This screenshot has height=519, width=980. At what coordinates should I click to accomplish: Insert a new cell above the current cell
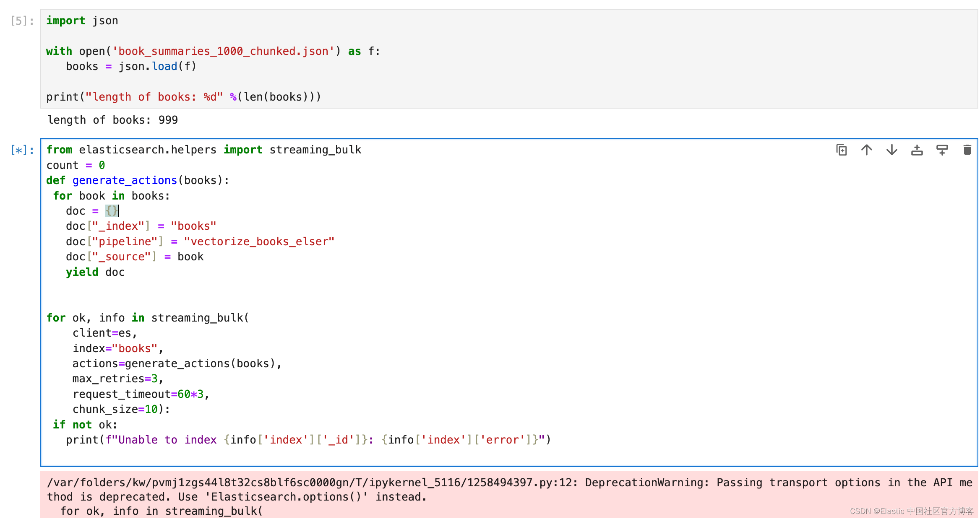(917, 150)
